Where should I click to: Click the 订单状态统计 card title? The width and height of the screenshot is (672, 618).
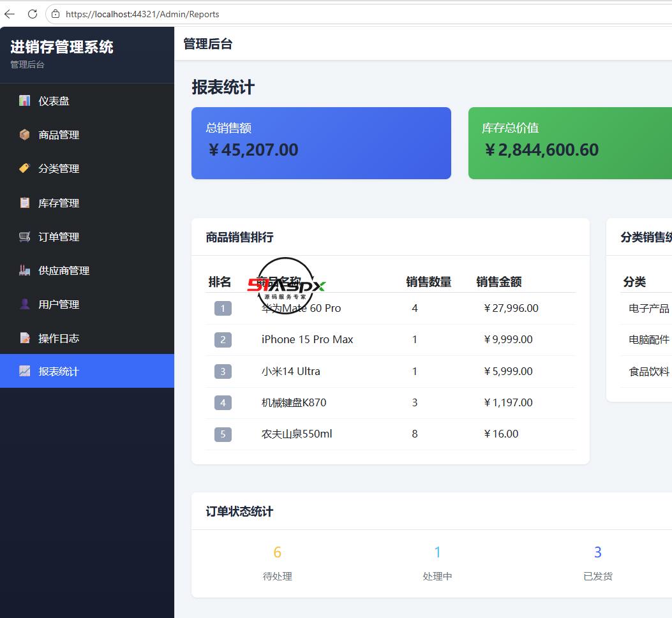click(x=239, y=511)
